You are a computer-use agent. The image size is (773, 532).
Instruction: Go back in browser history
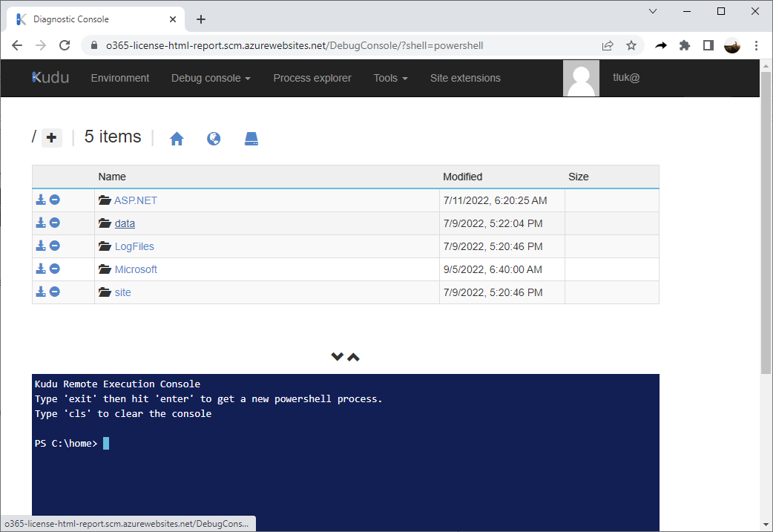click(17, 45)
